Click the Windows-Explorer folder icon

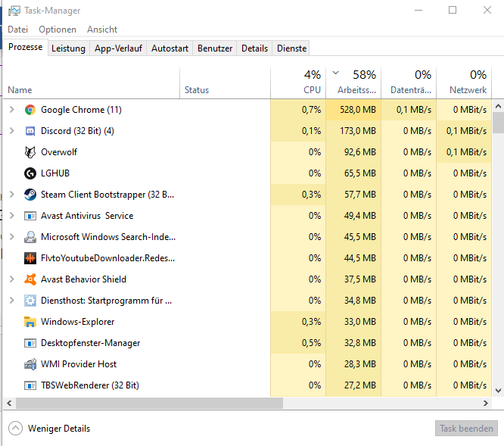[30, 322]
